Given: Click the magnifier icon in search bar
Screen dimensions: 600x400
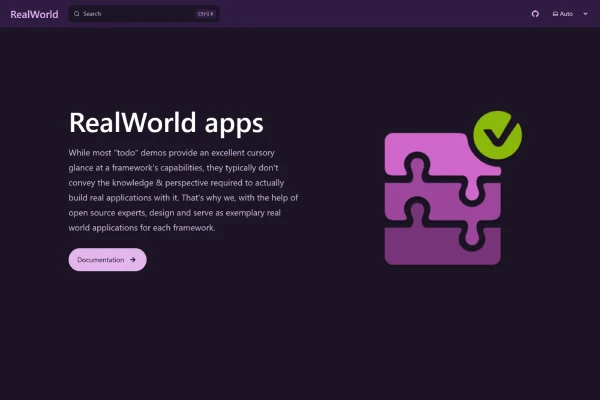Looking at the screenshot, I should click(77, 14).
